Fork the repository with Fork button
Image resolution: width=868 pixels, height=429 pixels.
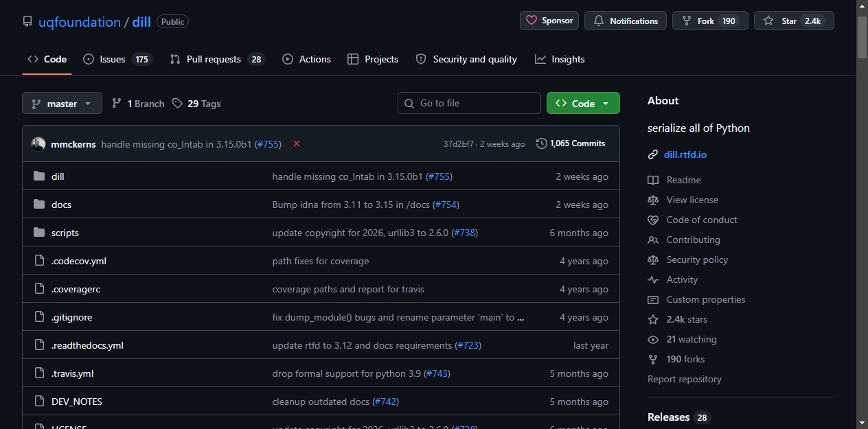coord(710,21)
